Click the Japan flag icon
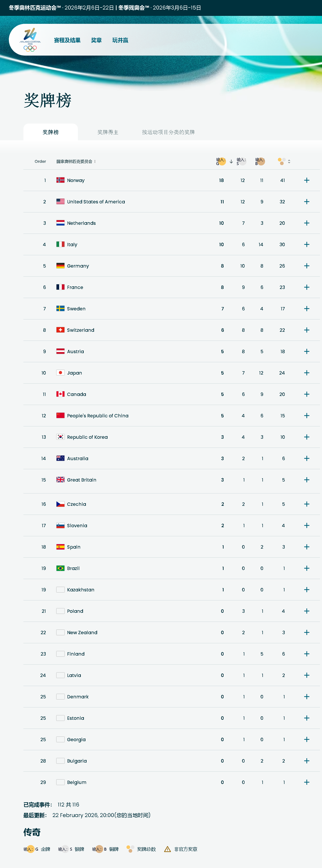Screen dimensions: 322x868 (60, 373)
